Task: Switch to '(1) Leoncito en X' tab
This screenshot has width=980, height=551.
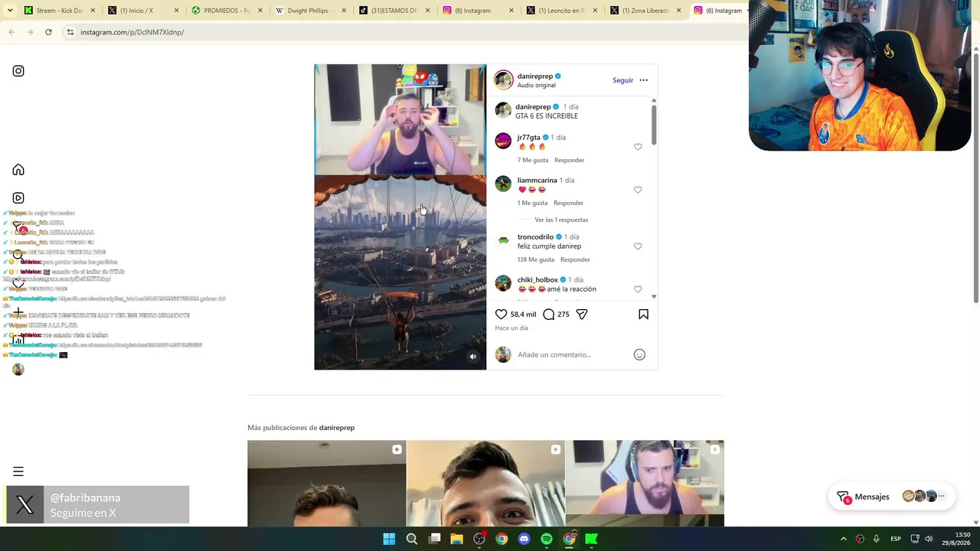Action: click(563, 11)
